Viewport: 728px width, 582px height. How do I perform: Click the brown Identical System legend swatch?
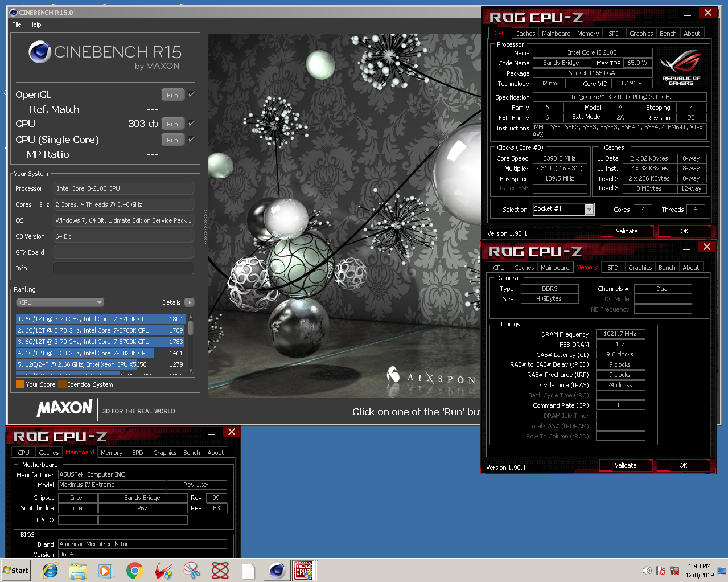[x=62, y=384]
